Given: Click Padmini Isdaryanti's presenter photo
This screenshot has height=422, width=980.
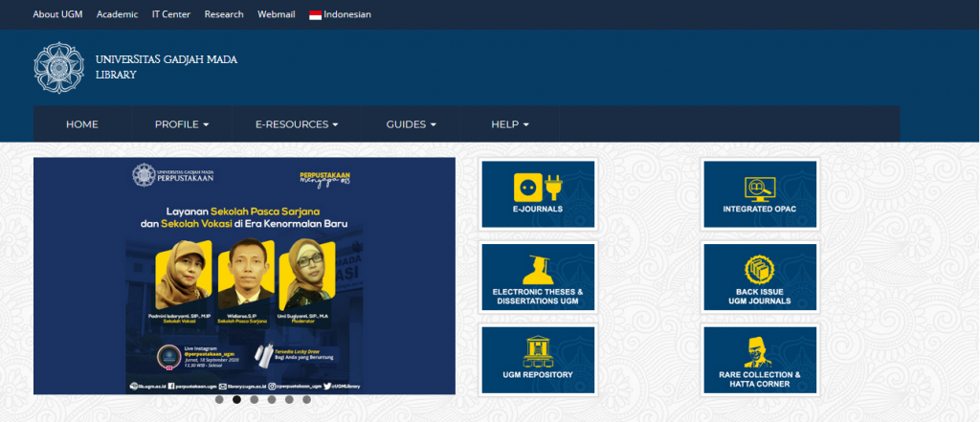Looking at the screenshot, I should pyautogui.click(x=183, y=275).
